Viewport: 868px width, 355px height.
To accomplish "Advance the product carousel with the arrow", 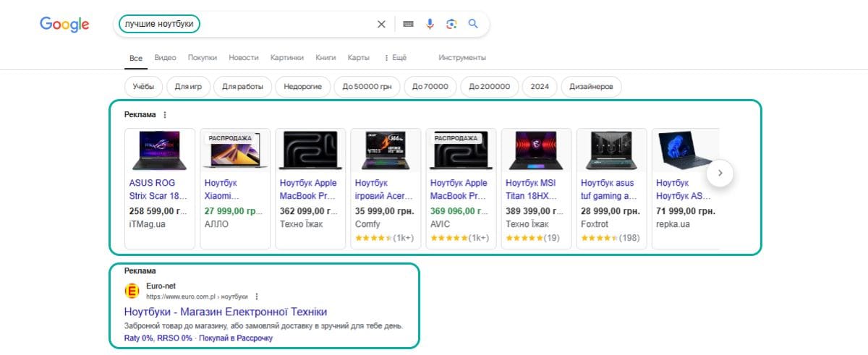I will [720, 174].
